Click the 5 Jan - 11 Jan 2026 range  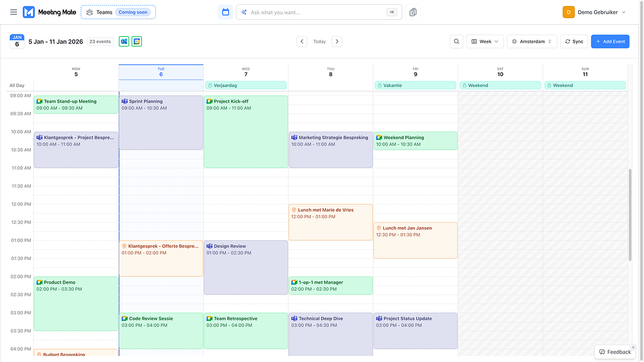tap(56, 42)
